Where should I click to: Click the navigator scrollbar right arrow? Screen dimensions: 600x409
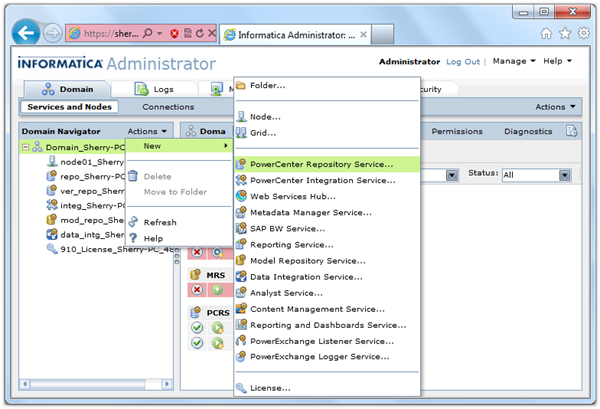point(167,384)
